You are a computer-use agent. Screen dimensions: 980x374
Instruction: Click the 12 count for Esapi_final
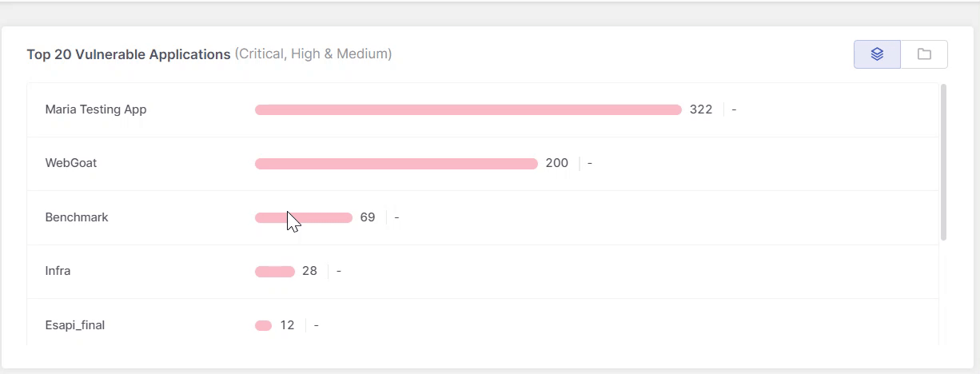(288, 325)
